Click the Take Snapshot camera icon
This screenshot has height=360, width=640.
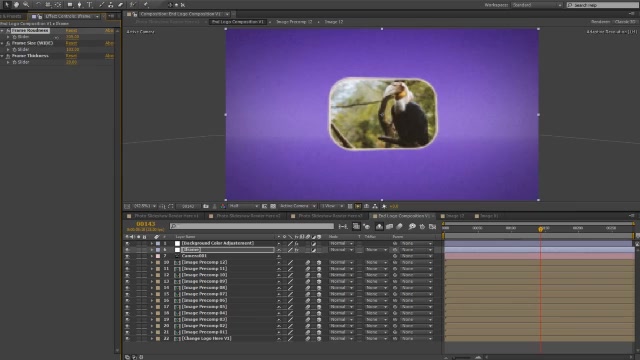(206, 206)
